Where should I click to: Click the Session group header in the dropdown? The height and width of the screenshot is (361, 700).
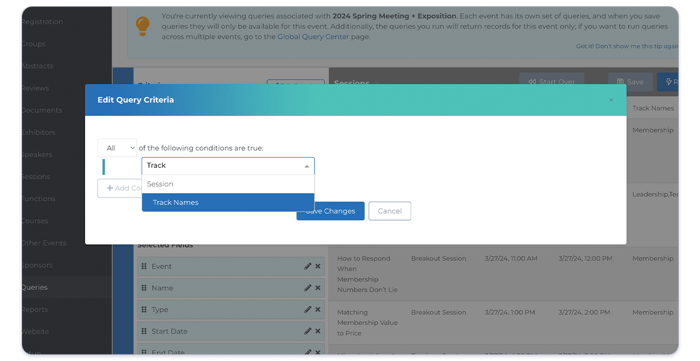click(160, 184)
